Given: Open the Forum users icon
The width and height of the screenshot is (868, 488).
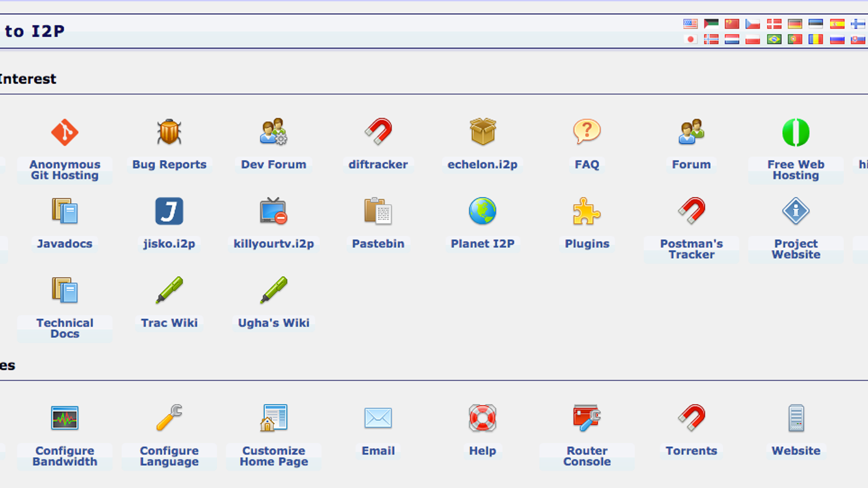Looking at the screenshot, I should click(691, 132).
